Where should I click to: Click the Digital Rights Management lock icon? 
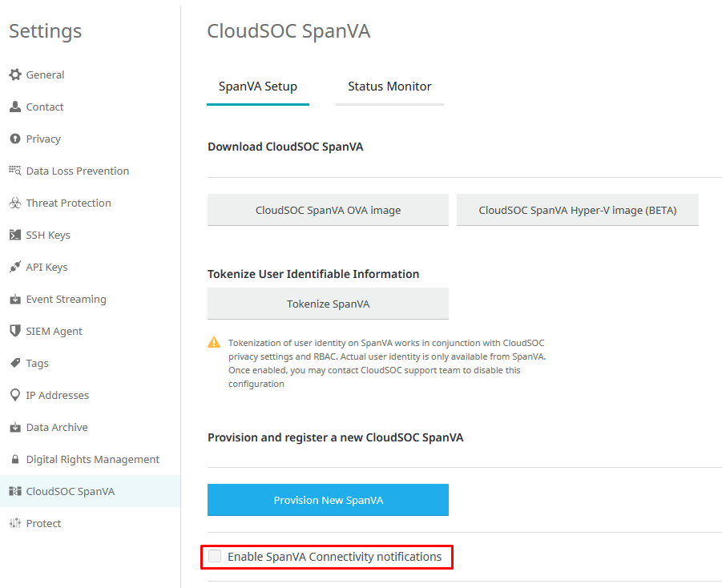(x=14, y=459)
